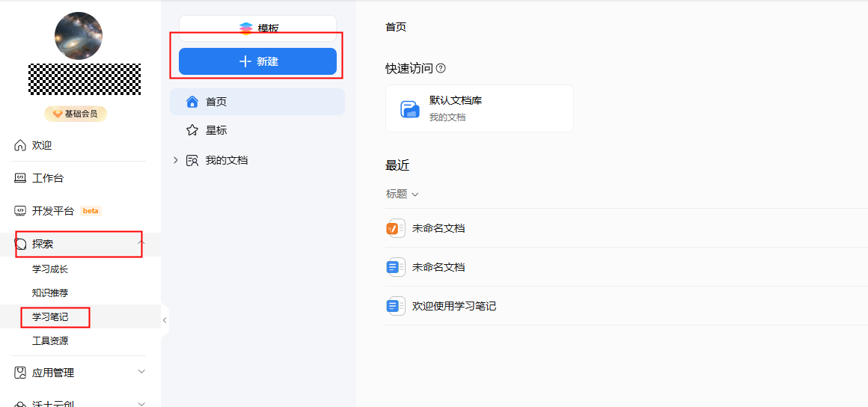Expand the bottom cut-off sidebar section chevron
The width and height of the screenshot is (868, 407).
pos(141,404)
